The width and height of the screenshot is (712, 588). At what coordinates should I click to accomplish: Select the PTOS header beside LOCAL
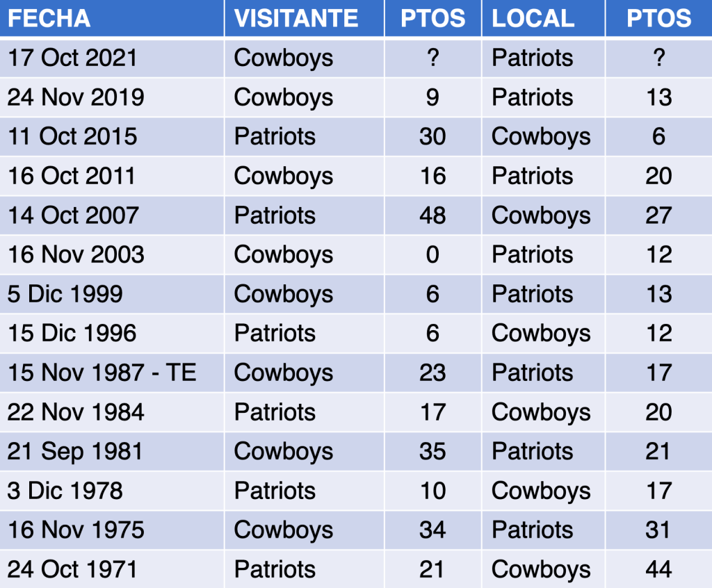[658, 18]
